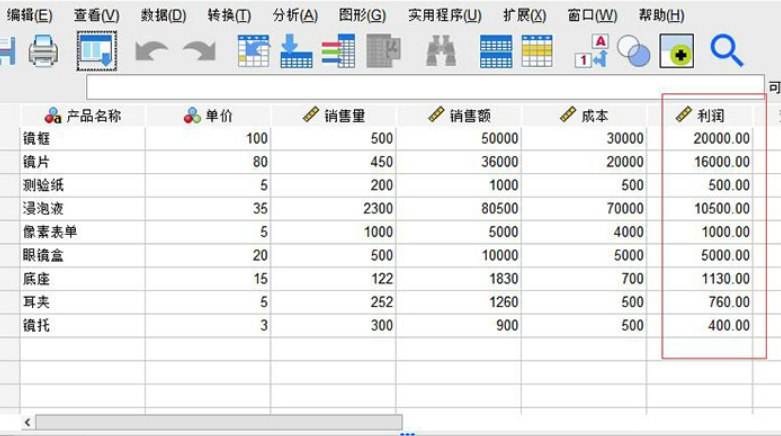Open the 转换(T) menu
Image resolution: width=781 pixels, height=436 pixels.
[229, 15]
